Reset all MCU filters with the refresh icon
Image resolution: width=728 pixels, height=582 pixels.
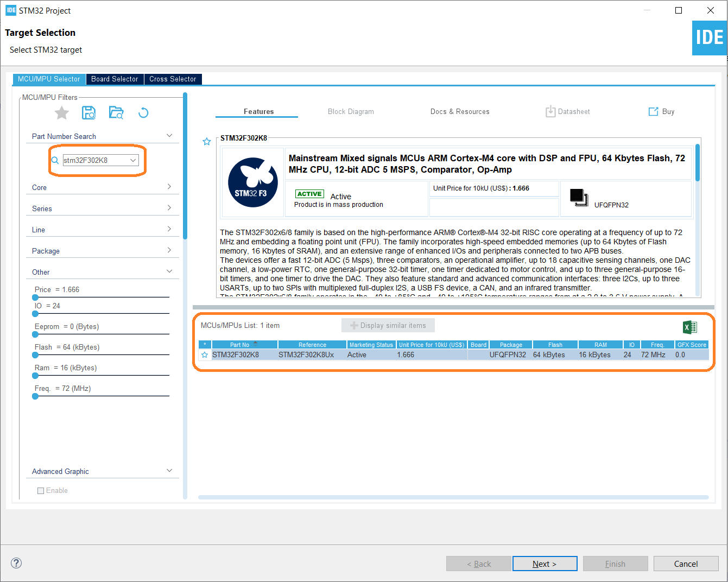143,112
